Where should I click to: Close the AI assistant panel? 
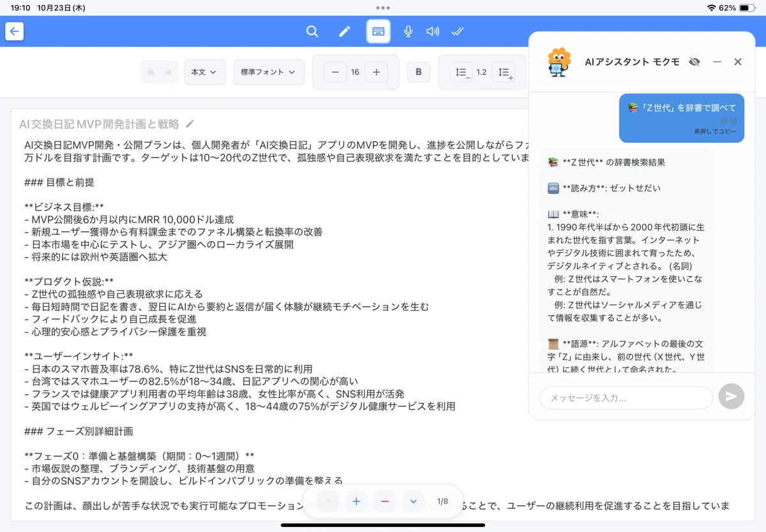tap(738, 62)
